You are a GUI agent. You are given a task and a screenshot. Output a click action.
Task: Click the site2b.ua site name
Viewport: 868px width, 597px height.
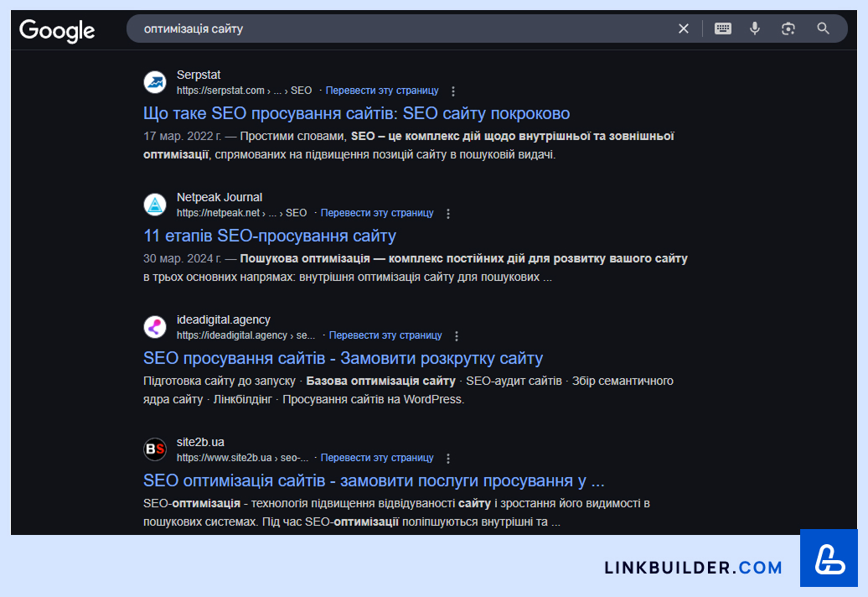[x=200, y=442]
